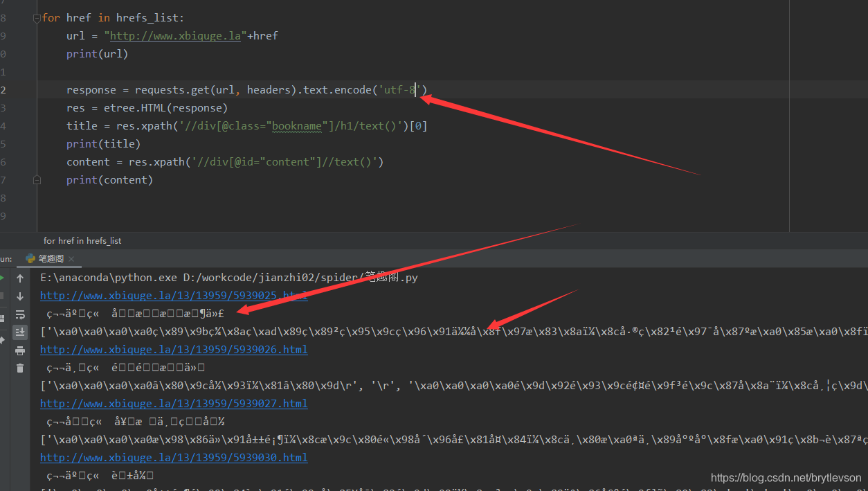Click 'hrefs_list' in the for statement
Screen dimensions: 868x491
147,17
